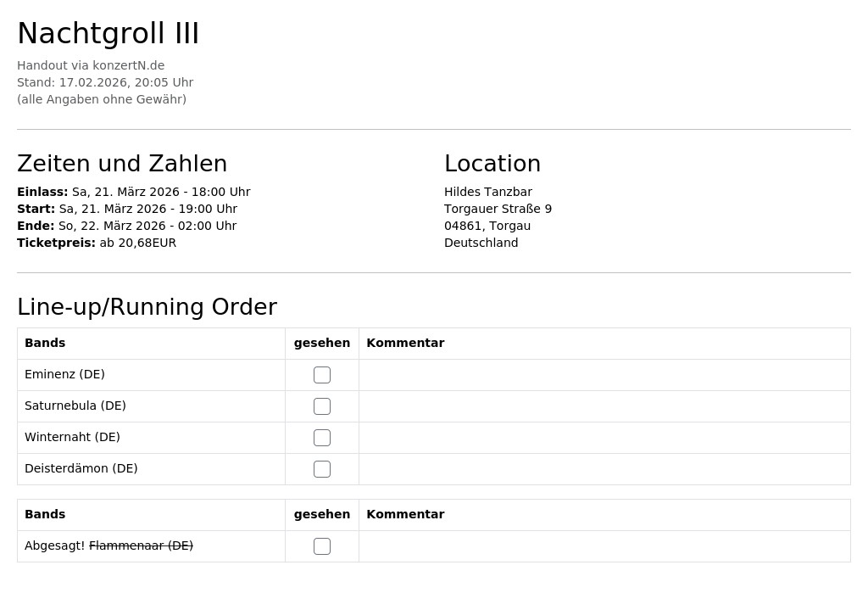Click the Einlass time entry

133,192
